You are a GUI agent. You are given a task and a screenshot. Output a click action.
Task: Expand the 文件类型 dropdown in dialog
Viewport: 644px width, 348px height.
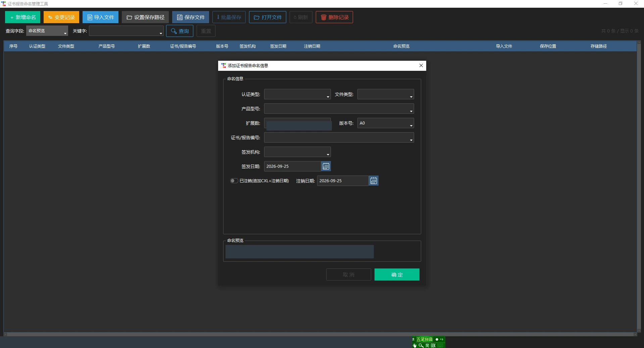tap(386, 94)
